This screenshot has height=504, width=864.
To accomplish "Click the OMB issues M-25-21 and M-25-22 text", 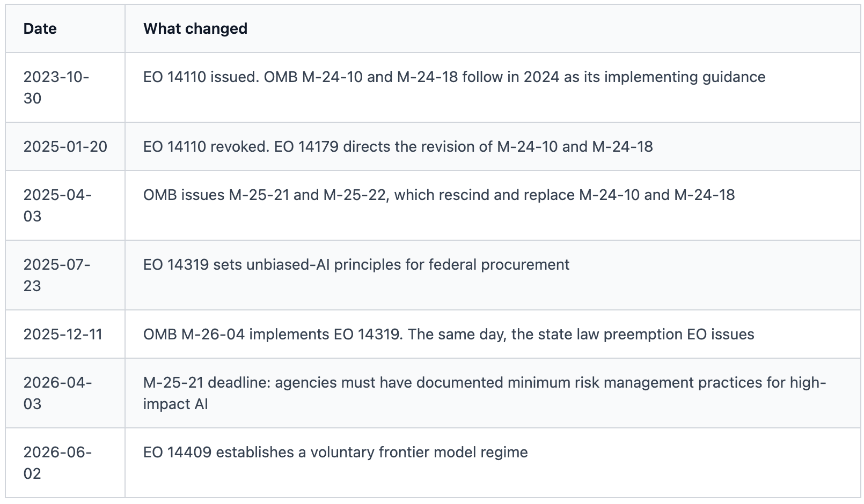I will pos(438,195).
